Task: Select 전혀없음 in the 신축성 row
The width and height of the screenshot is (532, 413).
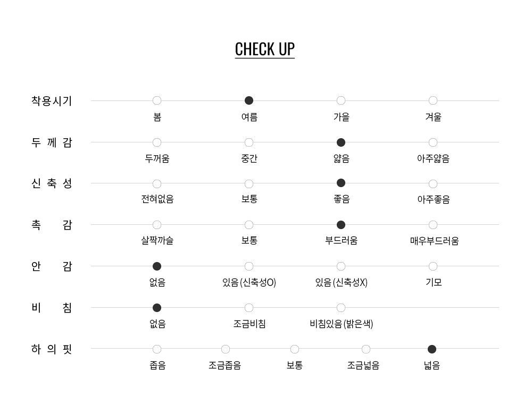Action: (157, 184)
